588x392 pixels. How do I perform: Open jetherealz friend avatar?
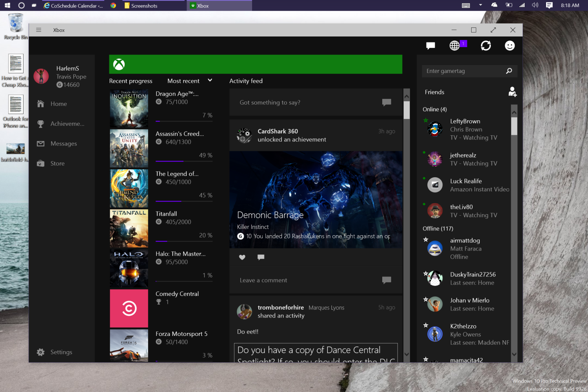(x=435, y=159)
